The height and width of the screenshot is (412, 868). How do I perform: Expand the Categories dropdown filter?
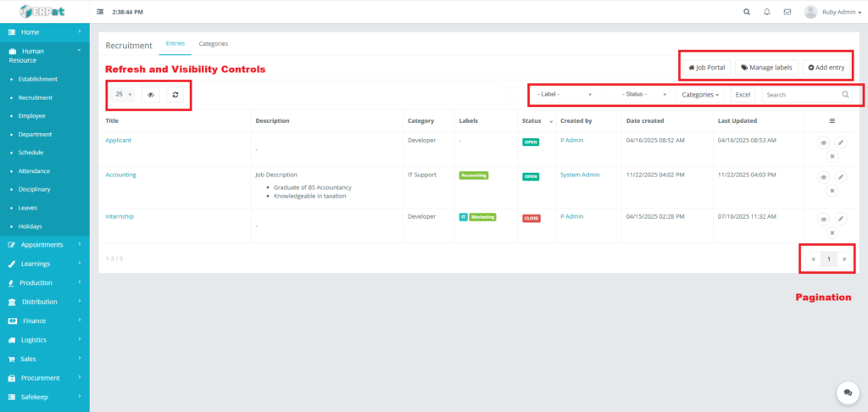click(700, 95)
